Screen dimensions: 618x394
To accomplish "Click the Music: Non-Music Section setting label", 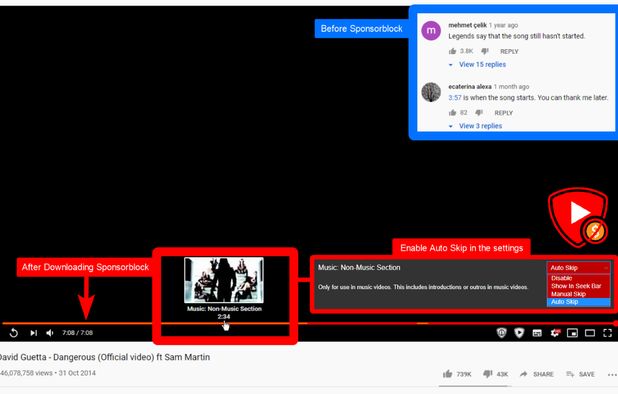I will click(x=359, y=268).
